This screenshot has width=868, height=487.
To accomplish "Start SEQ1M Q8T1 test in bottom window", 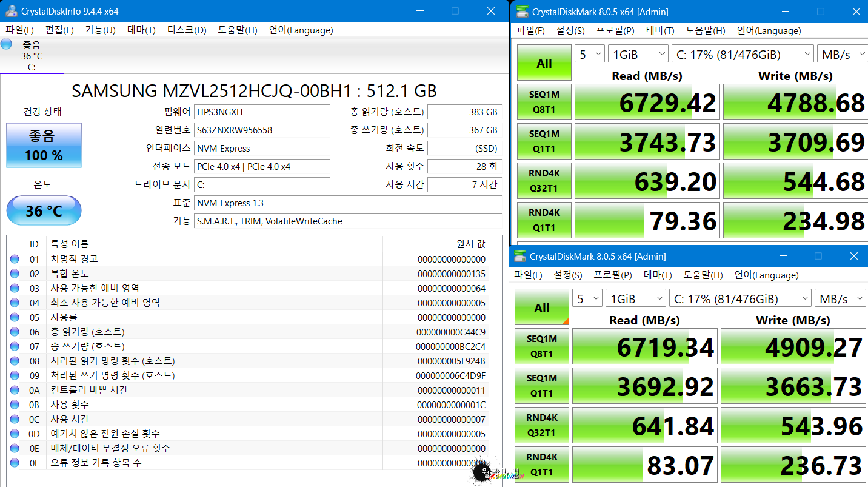I will (542, 346).
